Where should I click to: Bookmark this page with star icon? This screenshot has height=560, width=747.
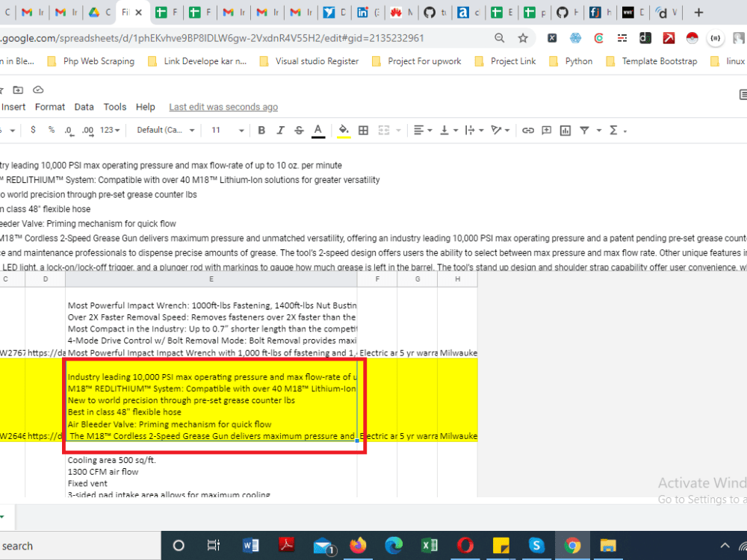click(523, 38)
